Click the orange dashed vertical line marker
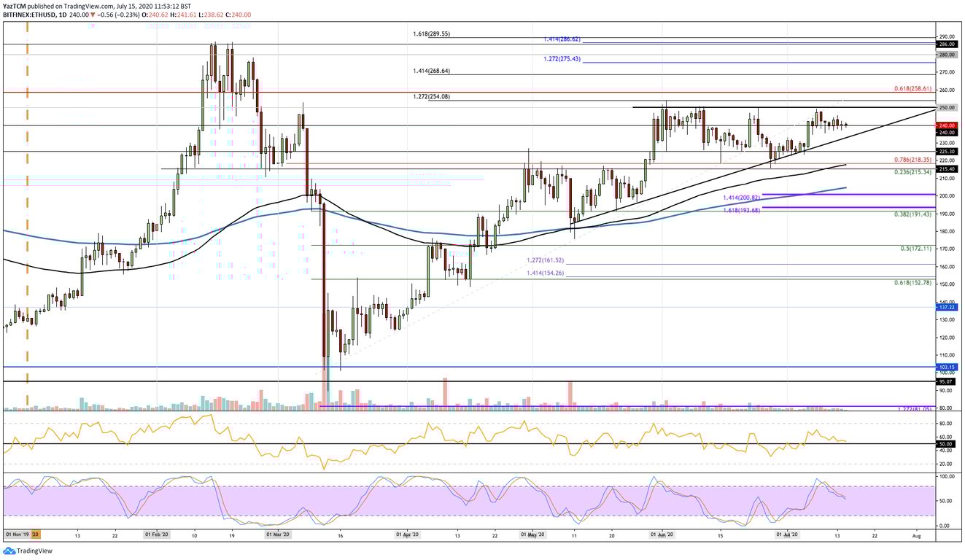The width and height of the screenshot is (965, 560). click(27, 219)
